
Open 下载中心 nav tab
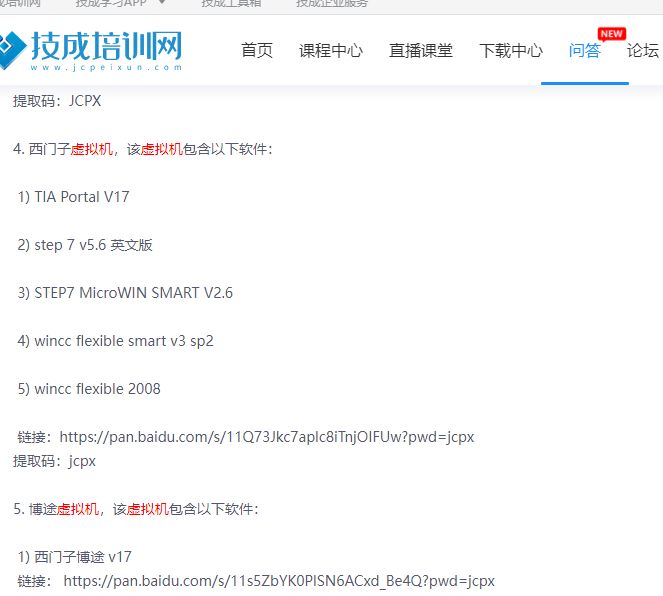(511, 50)
